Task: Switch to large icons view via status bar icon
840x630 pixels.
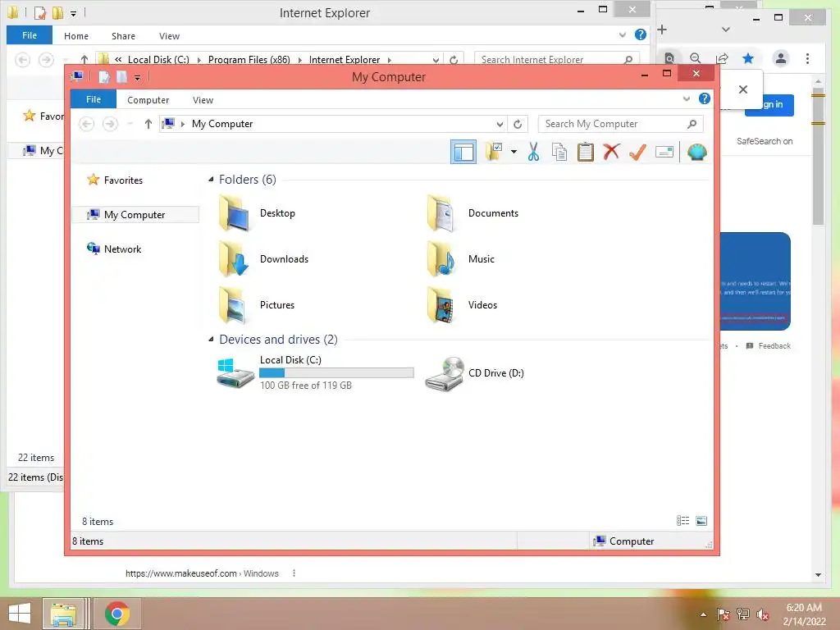Action: (x=701, y=521)
